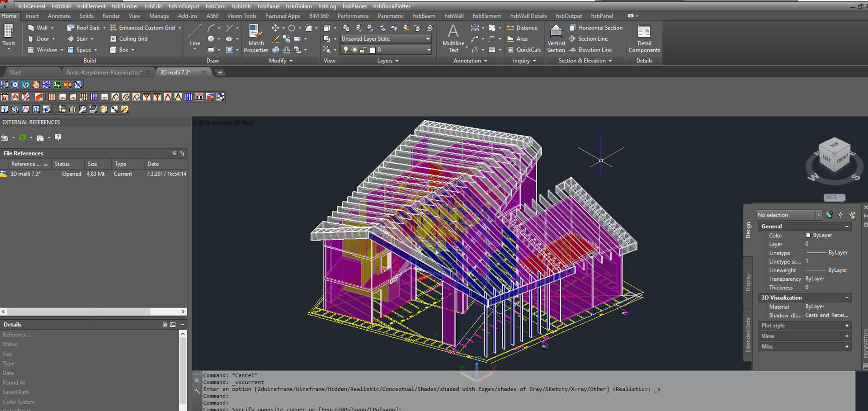
Task: Click the Horizontal Section tool
Action: pyautogui.click(x=596, y=28)
